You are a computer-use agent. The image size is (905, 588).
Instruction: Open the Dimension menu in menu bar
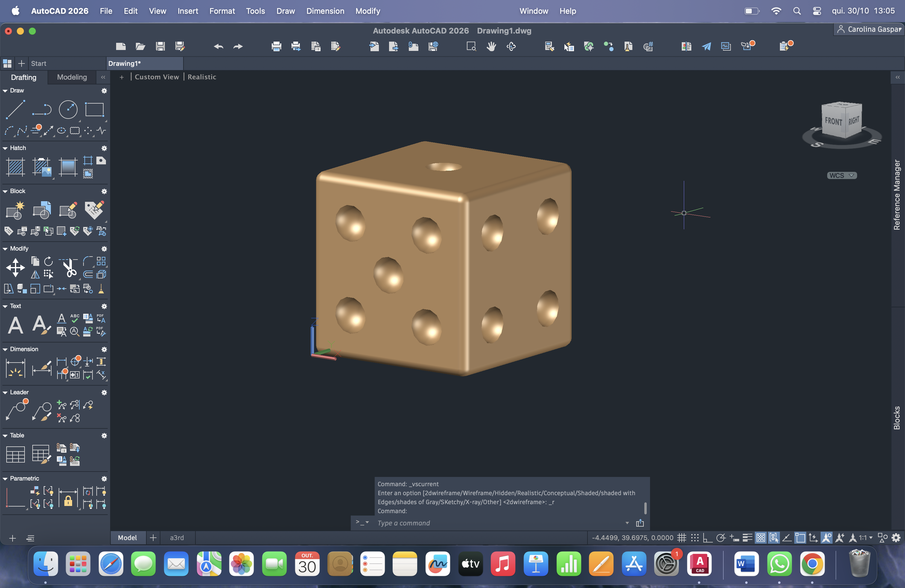325,11
